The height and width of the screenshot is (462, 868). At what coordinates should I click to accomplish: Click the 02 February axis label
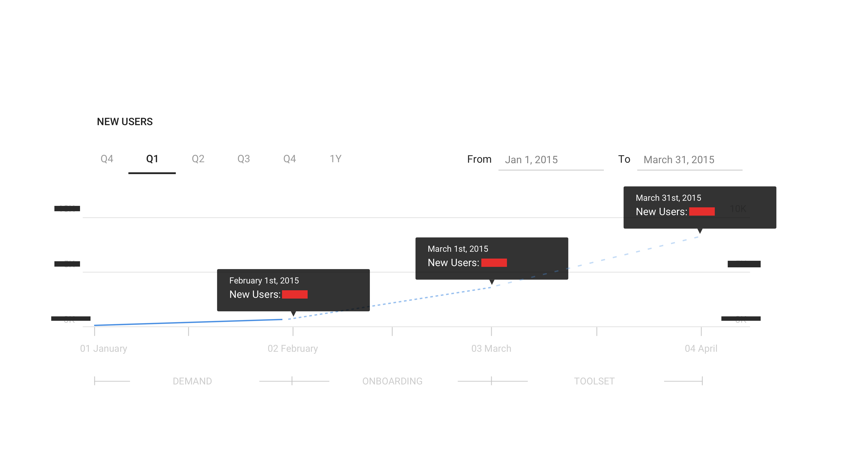click(x=293, y=348)
